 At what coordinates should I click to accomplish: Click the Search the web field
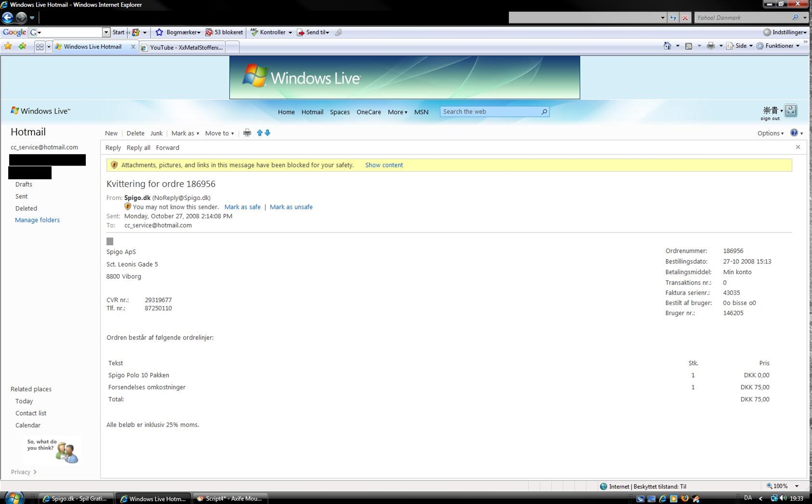coord(490,112)
